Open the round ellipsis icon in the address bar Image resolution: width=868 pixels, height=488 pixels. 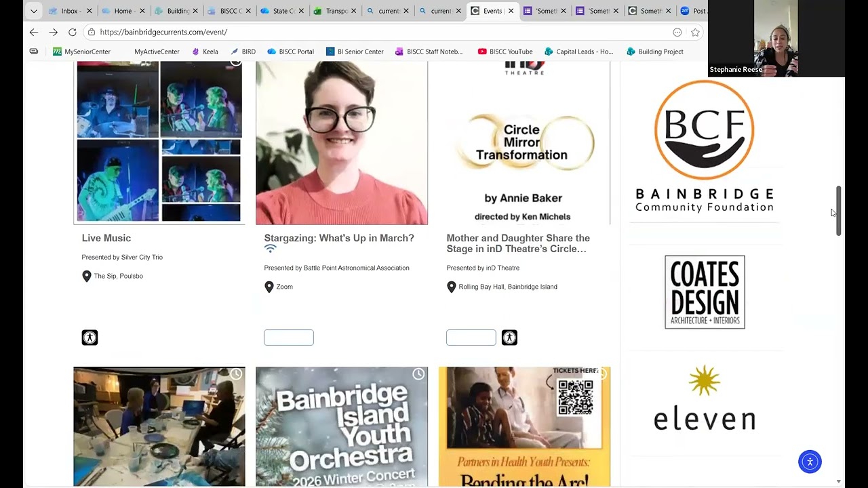pyautogui.click(x=677, y=32)
